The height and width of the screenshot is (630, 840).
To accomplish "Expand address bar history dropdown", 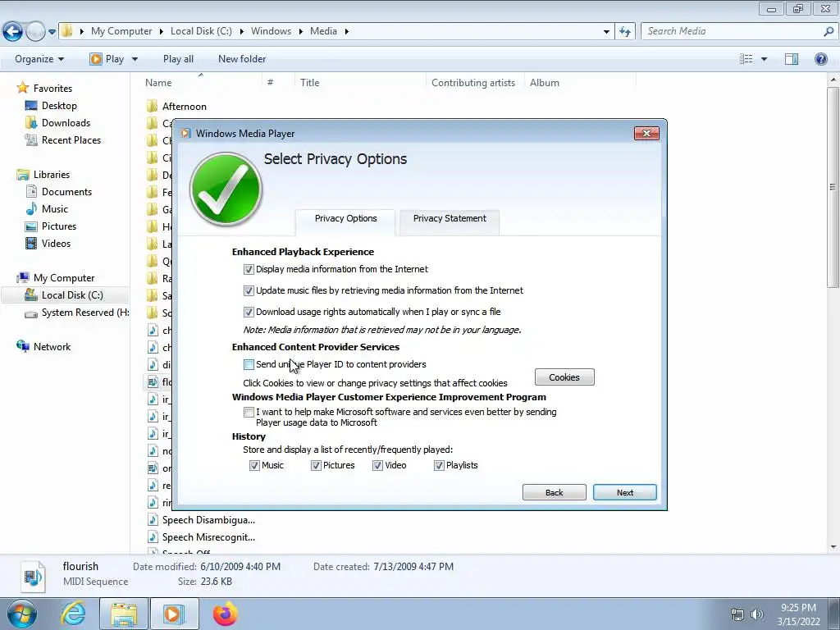I will point(606,32).
